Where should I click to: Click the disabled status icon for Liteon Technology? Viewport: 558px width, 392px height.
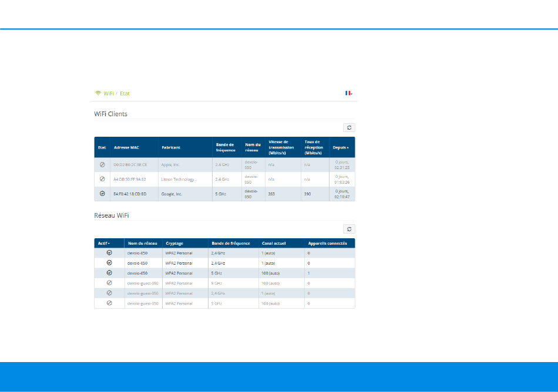click(102, 179)
